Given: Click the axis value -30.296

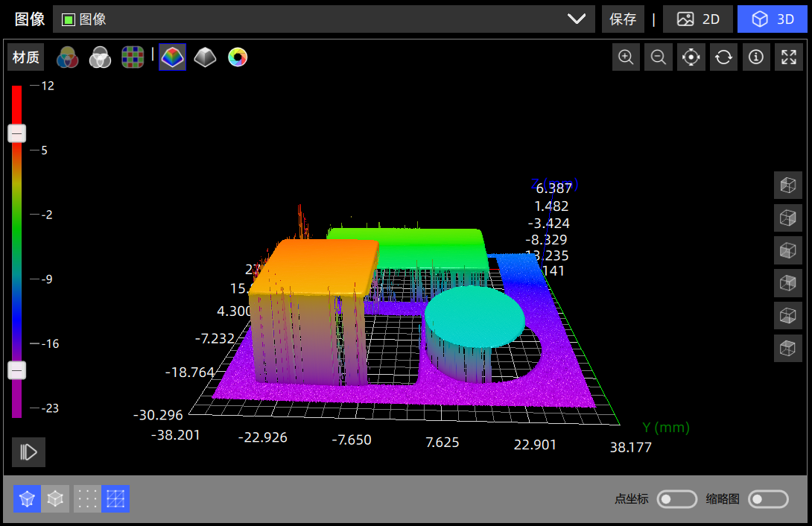Looking at the screenshot, I should (x=158, y=415).
